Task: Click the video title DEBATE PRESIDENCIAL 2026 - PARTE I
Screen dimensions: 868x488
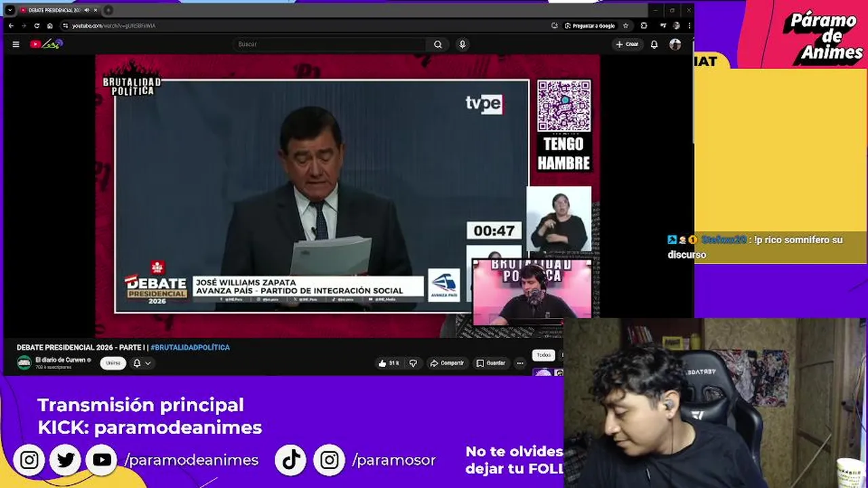Action: pos(81,347)
